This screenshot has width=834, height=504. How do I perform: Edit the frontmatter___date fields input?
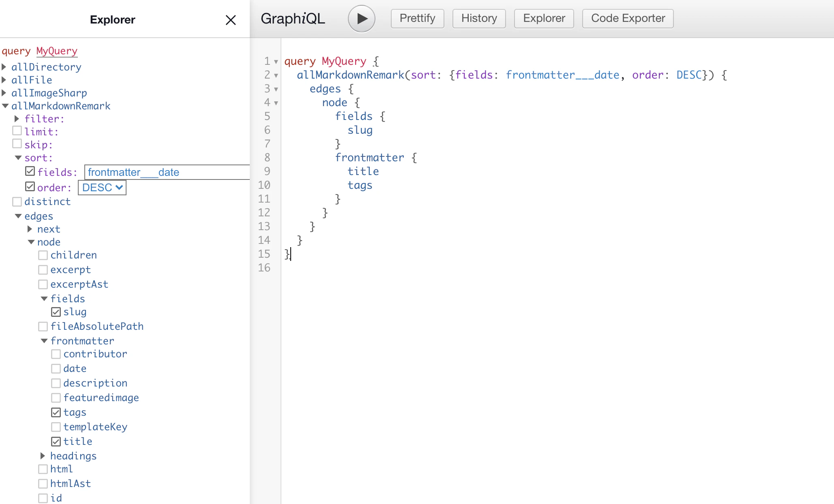pyautogui.click(x=167, y=172)
